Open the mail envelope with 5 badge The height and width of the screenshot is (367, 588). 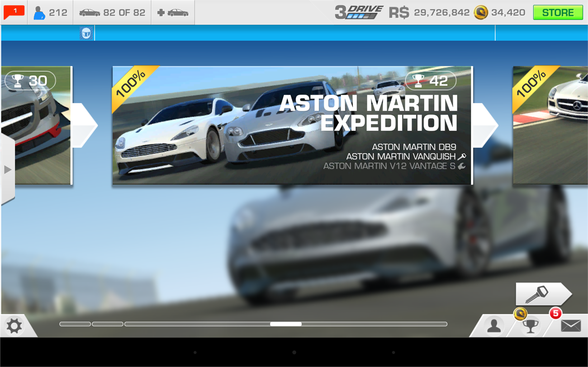[x=570, y=326]
